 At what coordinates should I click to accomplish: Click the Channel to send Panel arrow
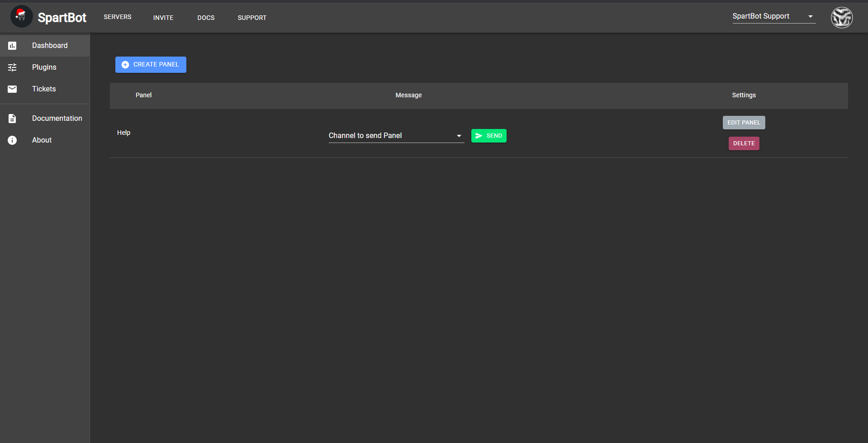pyautogui.click(x=459, y=136)
